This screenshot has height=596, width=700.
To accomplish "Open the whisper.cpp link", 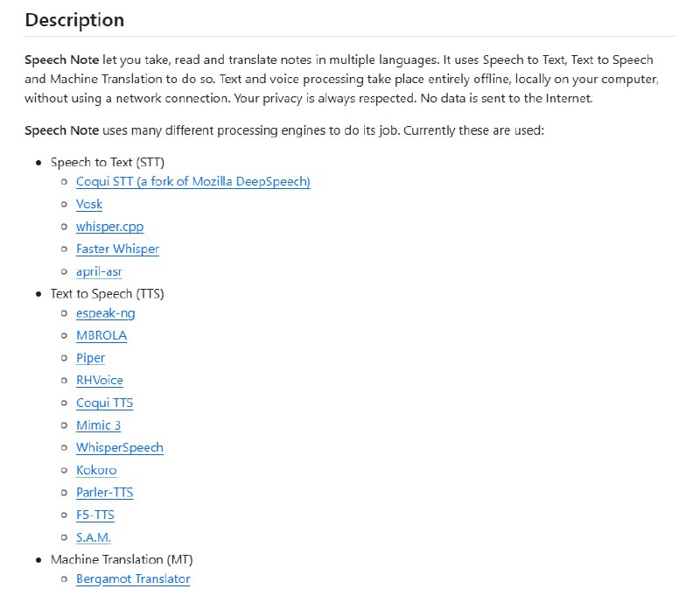I will (x=109, y=227).
